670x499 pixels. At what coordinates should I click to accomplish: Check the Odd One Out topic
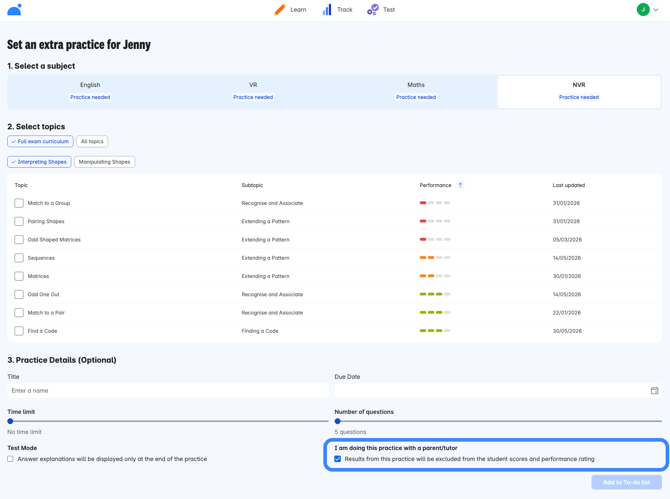click(19, 294)
